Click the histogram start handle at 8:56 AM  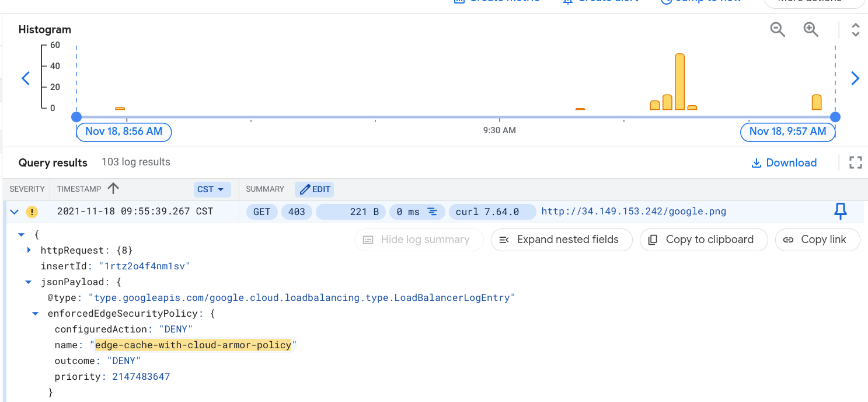76,117
